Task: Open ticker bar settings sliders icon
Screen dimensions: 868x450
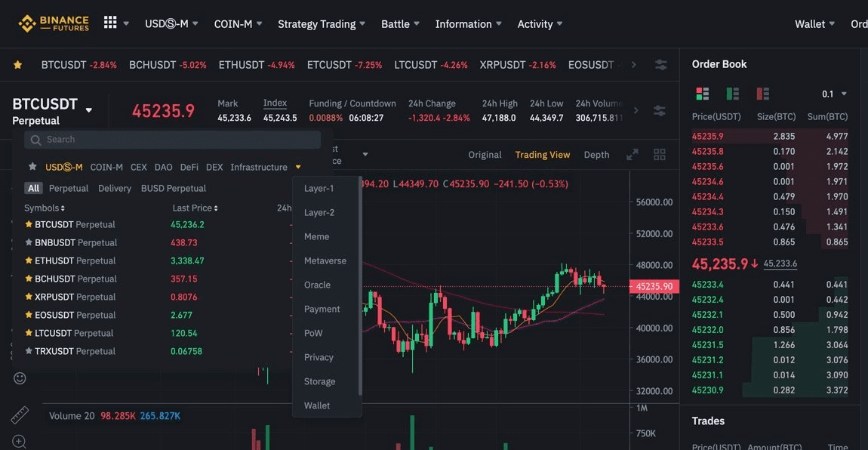Action: [660, 65]
